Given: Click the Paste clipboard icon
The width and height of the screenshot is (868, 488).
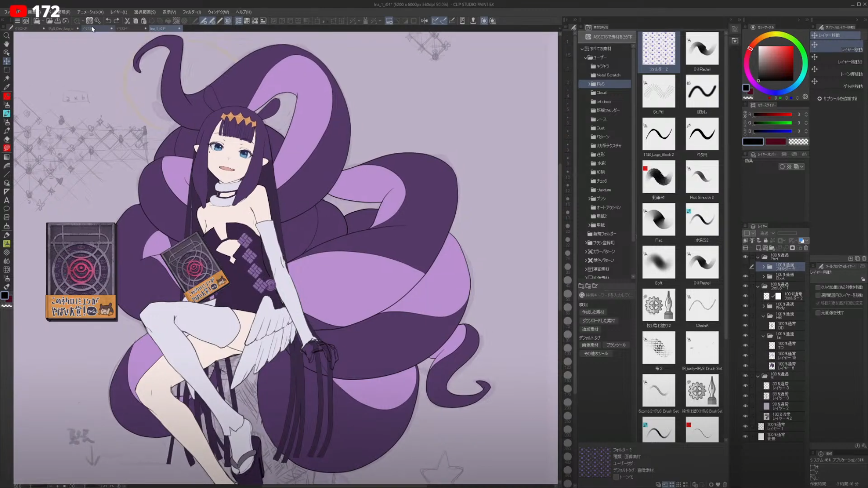Looking at the screenshot, I should (x=144, y=21).
